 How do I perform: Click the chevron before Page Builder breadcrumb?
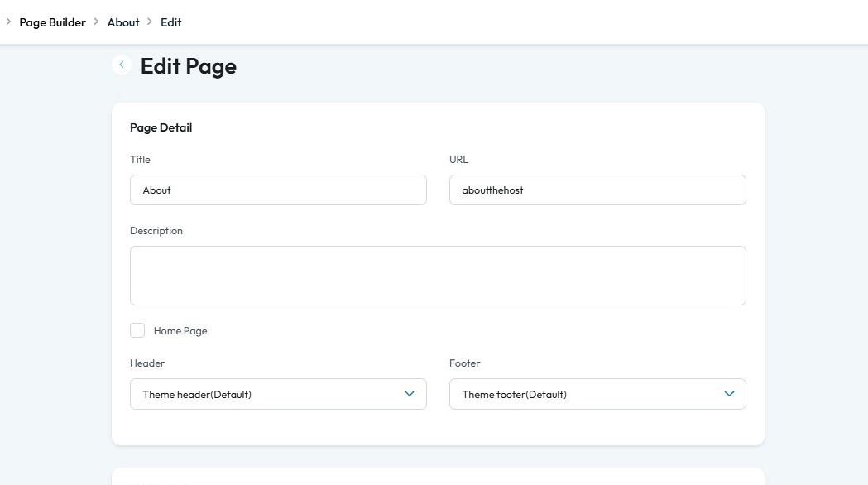click(8, 22)
